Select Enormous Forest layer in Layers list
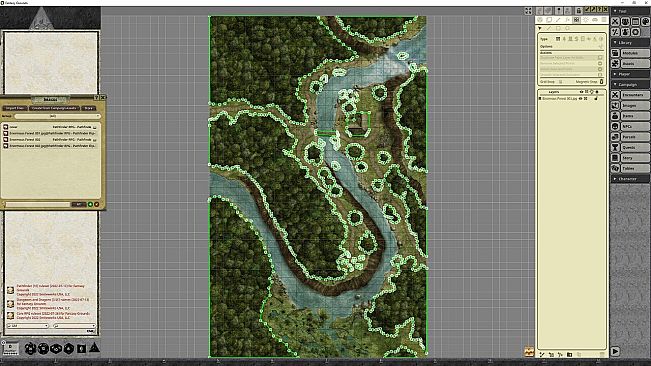This screenshot has width=651, height=366. (x=560, y=99)
